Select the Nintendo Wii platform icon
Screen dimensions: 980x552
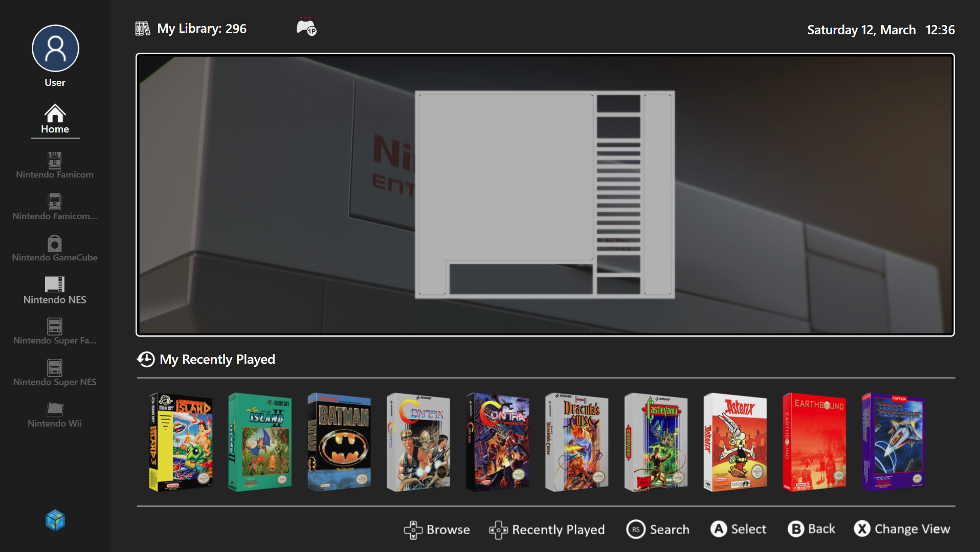point(55,409)
